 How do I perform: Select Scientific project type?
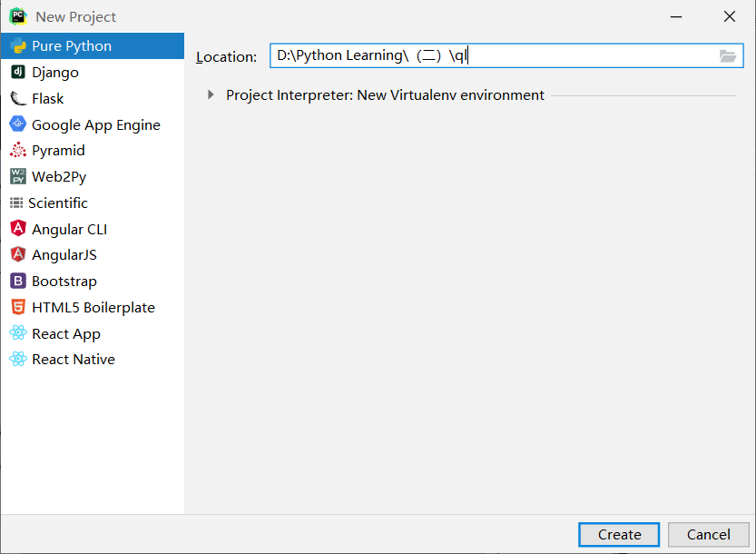coord(58,203)
